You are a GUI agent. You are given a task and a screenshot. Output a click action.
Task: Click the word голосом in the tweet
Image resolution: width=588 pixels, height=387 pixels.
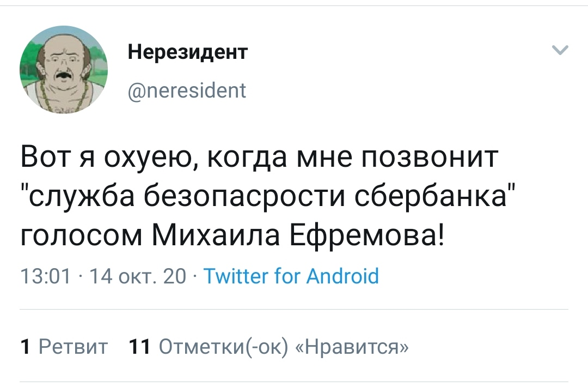pos(81,237)
